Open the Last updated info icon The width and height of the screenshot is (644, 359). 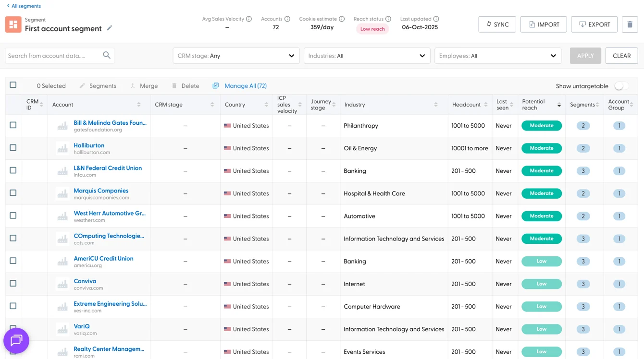click(x=436, y=19)
